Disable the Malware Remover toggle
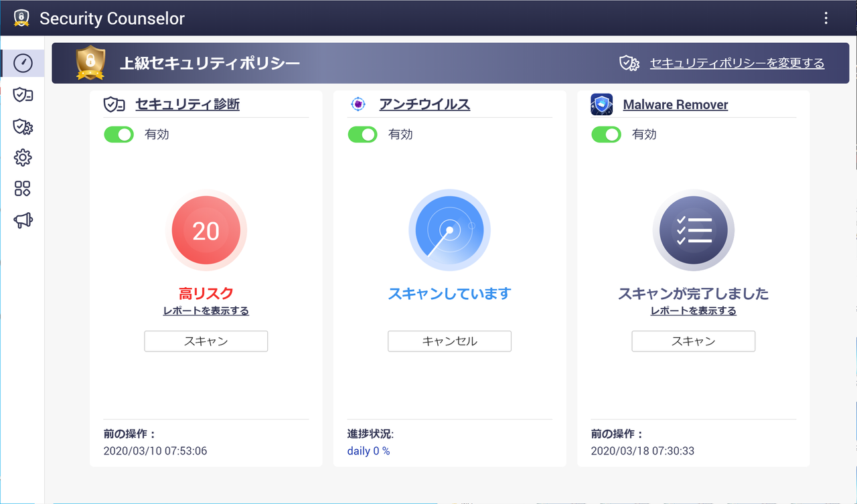857x504 pixels. click(606, 135)
